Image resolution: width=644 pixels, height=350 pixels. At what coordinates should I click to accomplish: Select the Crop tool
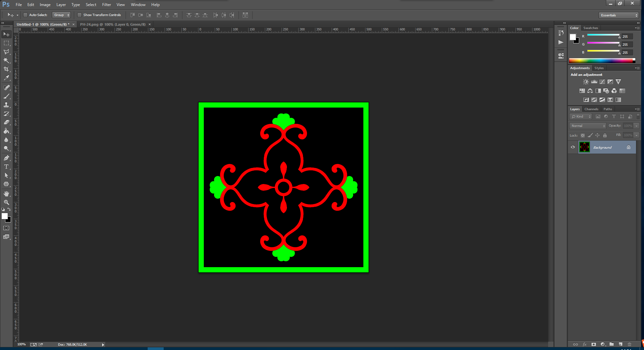coord(6,69)
